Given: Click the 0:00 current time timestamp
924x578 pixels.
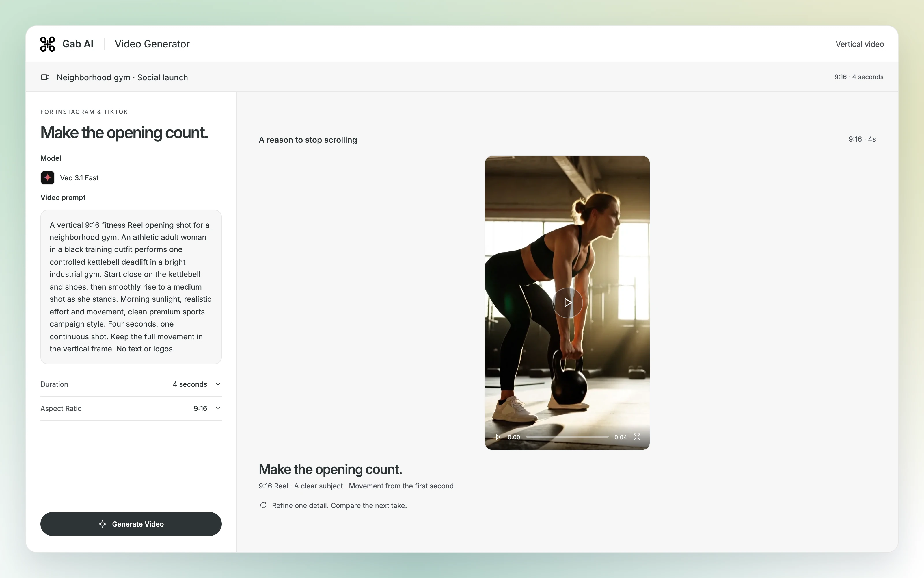Looking at the screenshot, I should 514,437.
